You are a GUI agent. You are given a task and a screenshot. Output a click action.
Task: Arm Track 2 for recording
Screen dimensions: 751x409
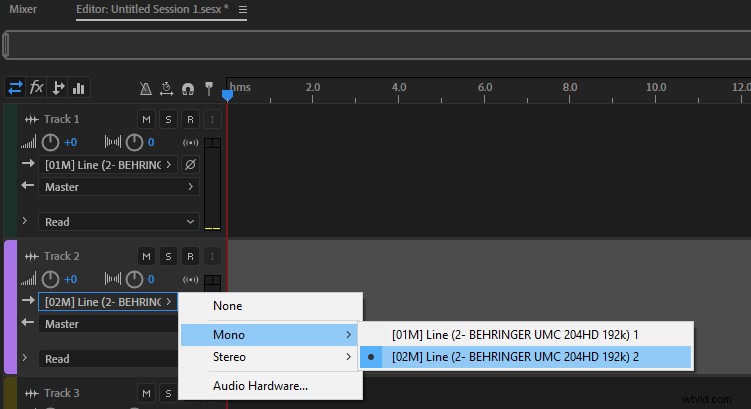(190, 256)
